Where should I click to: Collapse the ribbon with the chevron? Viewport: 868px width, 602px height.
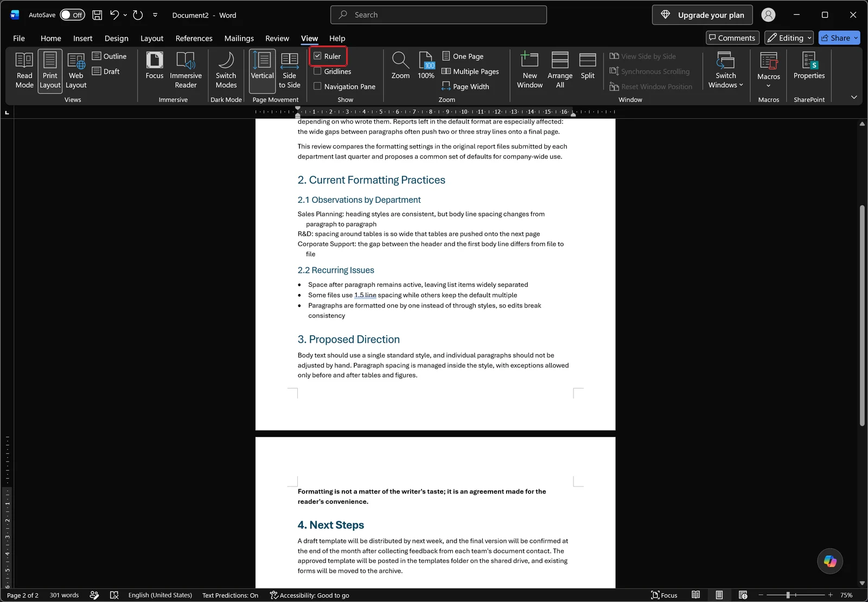[x=854, y=97]
